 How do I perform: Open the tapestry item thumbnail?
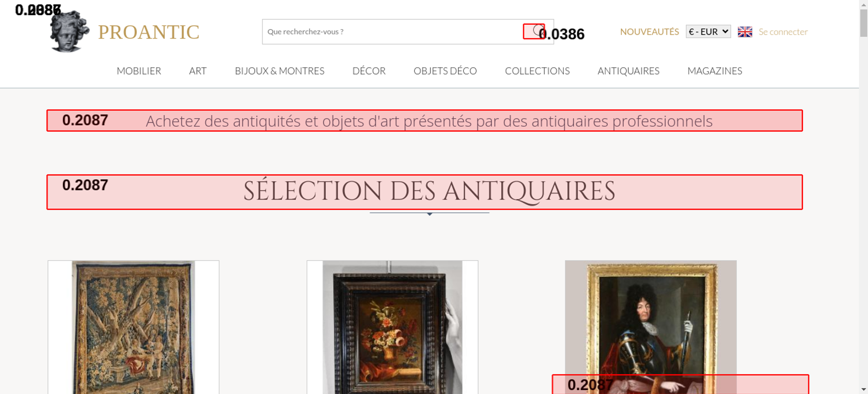pyautogui.click(x=133, y=327)
